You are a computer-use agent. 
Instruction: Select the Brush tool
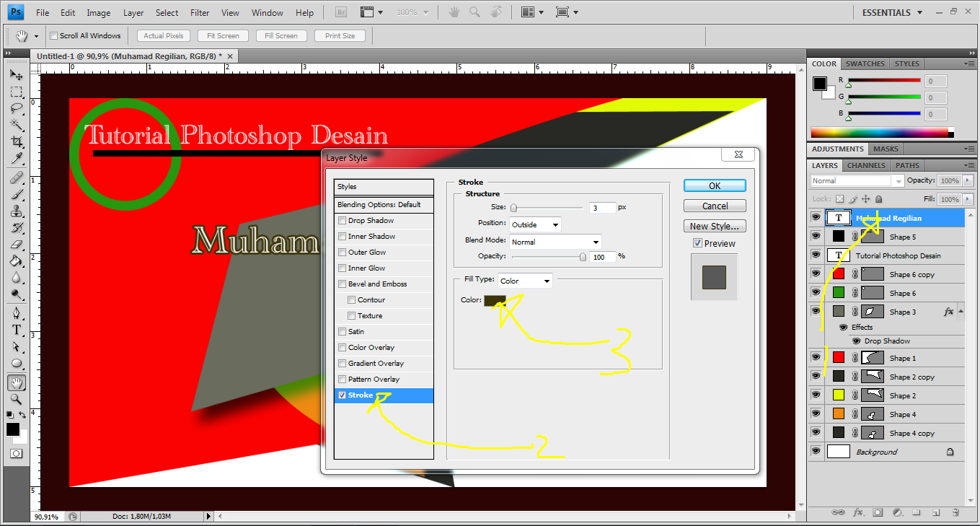coord(17,196)
